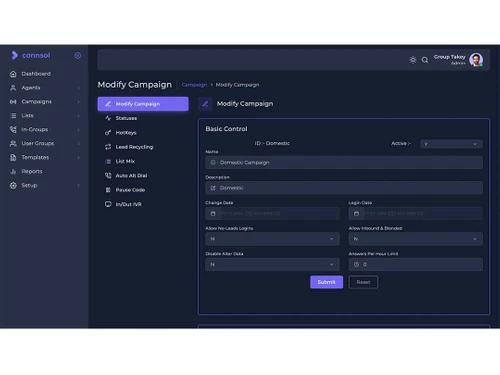Screen dimensions: 500x375
Task: Open search with magnifier icon
Action: point(425,60)
